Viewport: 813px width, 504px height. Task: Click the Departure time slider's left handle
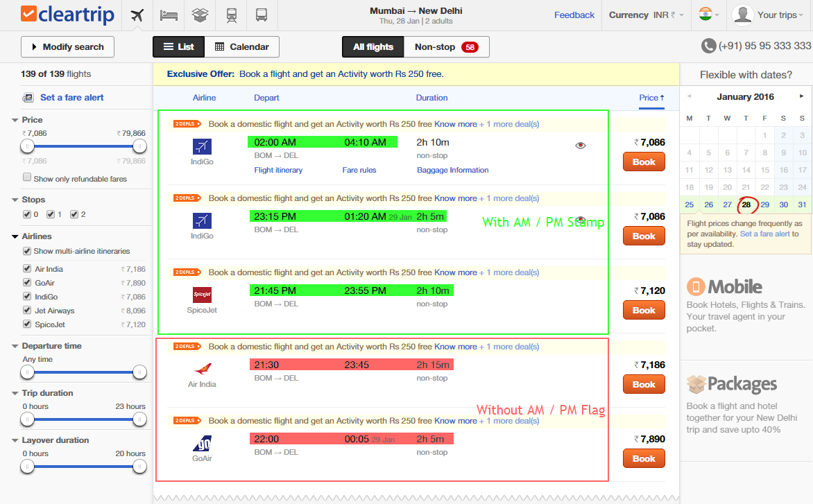point(27,372)
